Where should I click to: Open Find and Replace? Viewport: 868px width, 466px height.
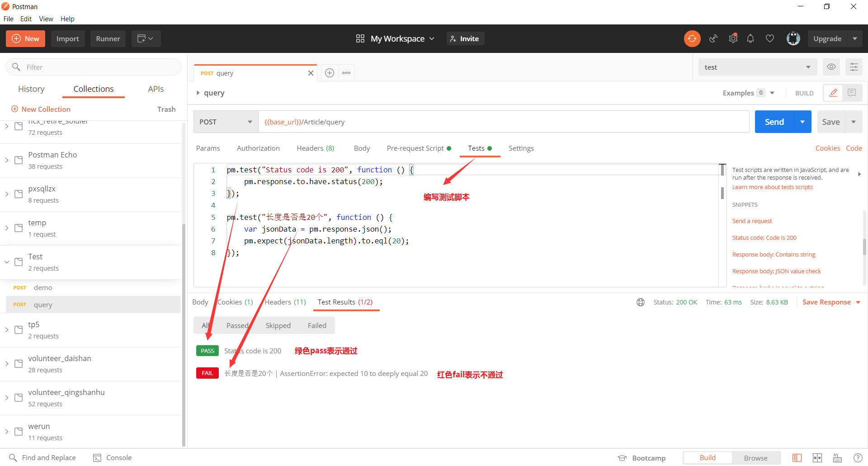tap(42, 458)
